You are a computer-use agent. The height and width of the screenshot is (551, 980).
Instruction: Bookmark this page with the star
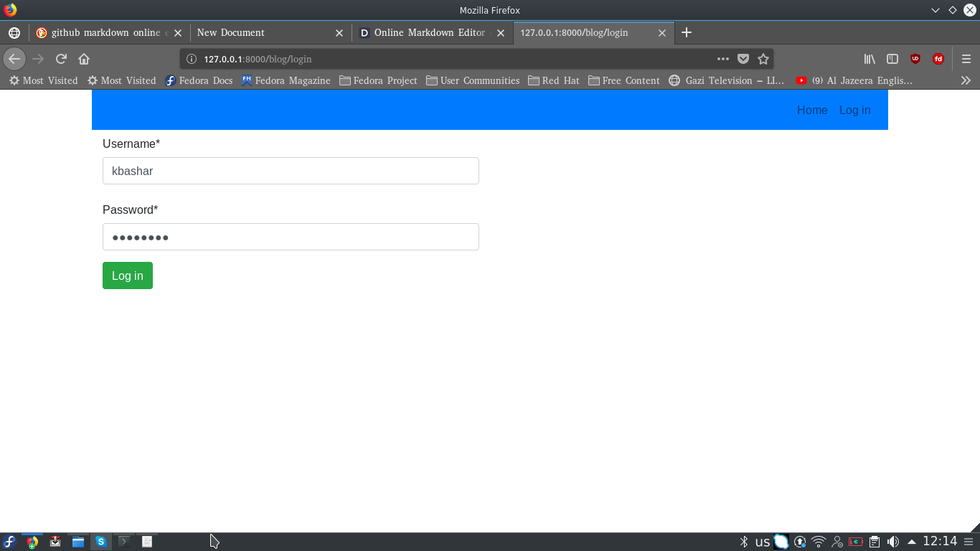763,59
